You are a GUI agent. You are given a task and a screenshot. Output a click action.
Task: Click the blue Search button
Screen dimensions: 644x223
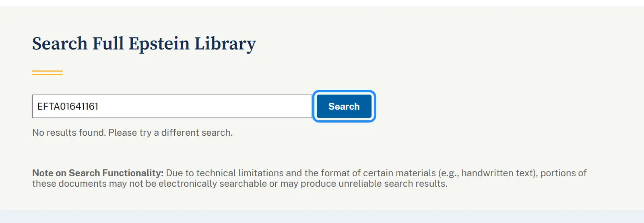point(344,106)
